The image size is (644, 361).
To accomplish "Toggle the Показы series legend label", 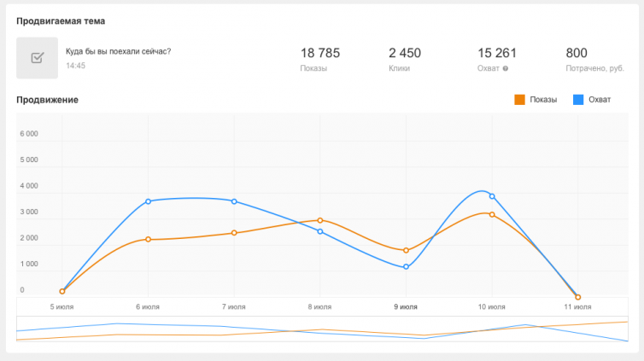I will coord(543,100).
